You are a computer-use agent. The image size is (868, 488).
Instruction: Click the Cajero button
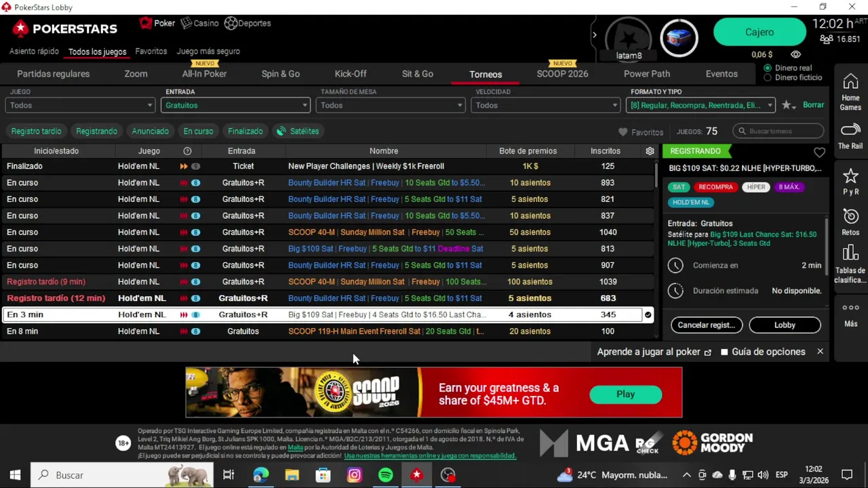759,32
